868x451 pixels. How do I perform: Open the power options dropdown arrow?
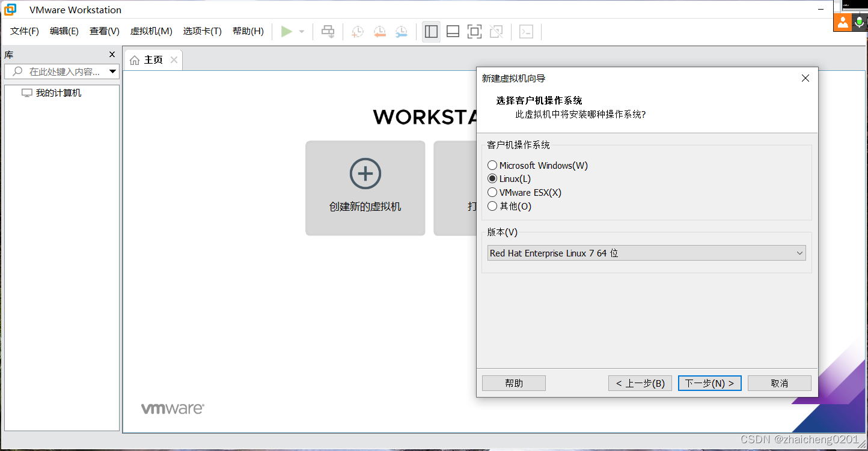302,32
